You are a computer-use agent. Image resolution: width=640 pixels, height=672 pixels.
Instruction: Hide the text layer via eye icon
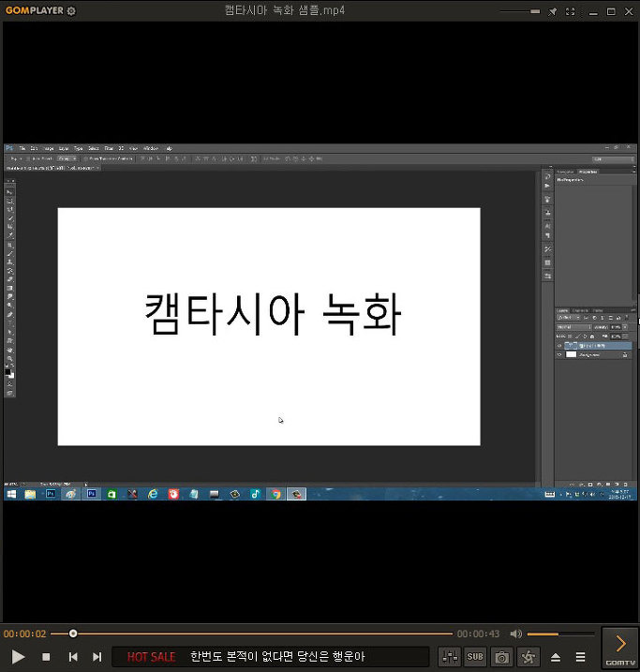[x=559, y=346]
